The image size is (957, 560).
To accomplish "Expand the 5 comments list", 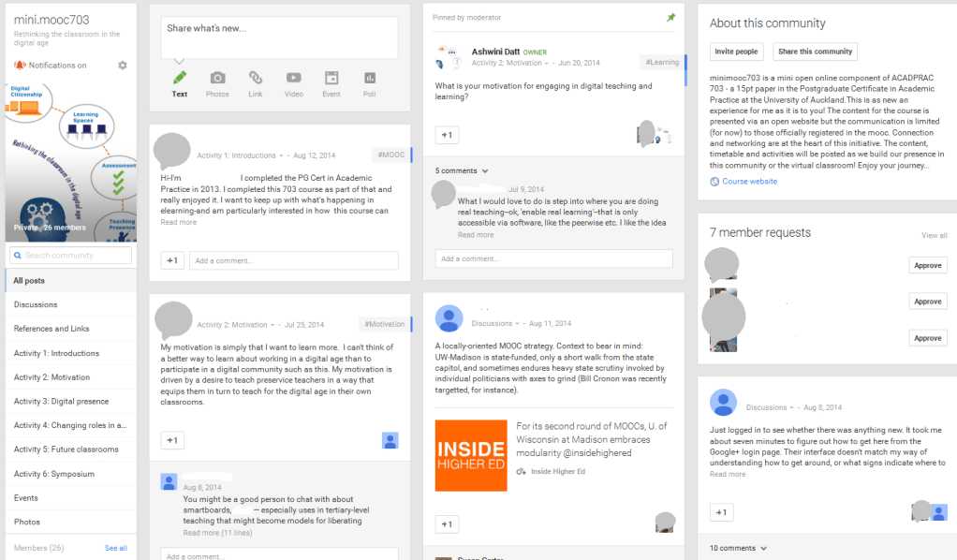I will coord(462,171).
